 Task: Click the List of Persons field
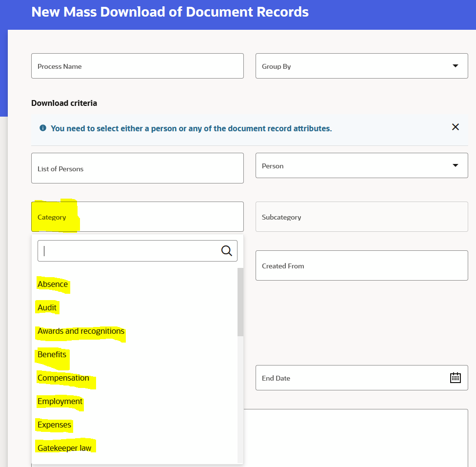(137, 168)
